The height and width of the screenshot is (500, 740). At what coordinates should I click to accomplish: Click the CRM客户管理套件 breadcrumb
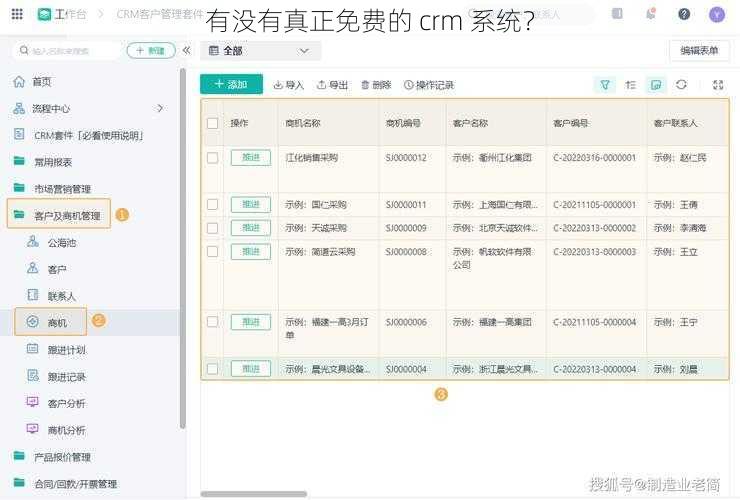tap(160, 15)
